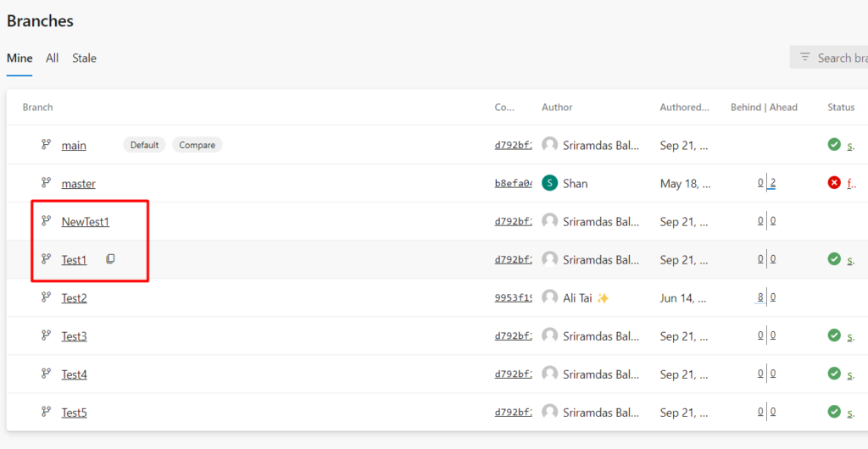Click the green success status icon for main
This screenshot has width=868, height=449.
(834, 145)
